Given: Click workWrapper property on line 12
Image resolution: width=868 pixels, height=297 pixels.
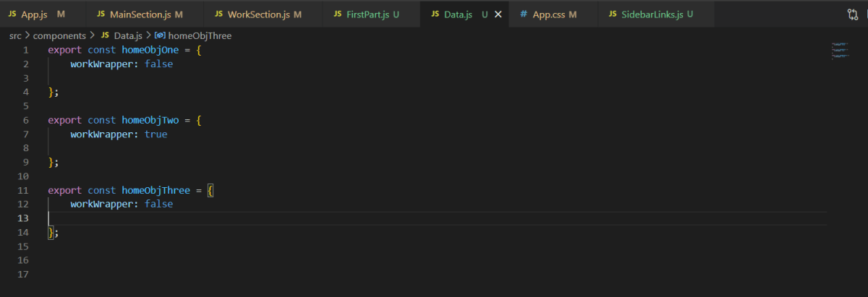Looking at the screenshot, I should (102, 204).
